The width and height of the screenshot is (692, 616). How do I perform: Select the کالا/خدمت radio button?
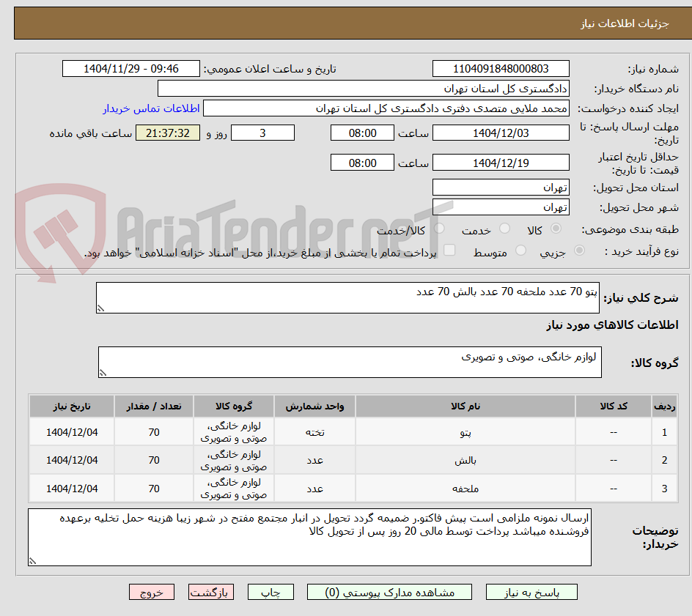439,229
